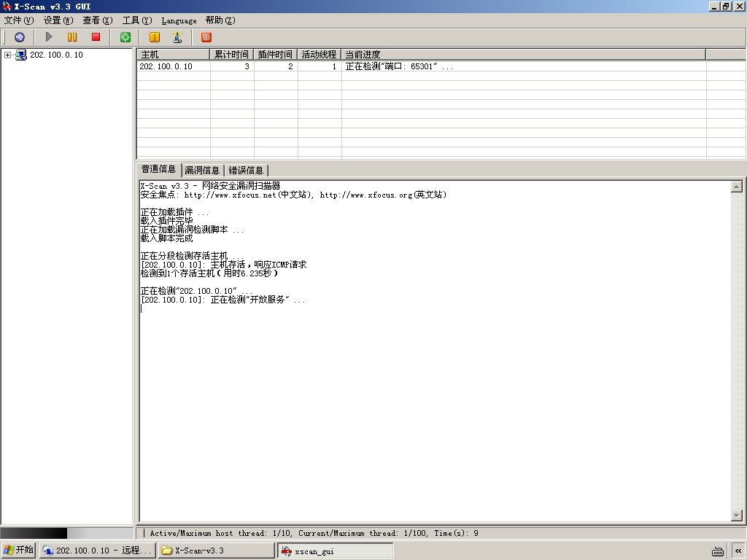The height and width of the screenshot is (560, 747).
Task: Open the 文件(V) menu
Action: (x=19, y=20)
